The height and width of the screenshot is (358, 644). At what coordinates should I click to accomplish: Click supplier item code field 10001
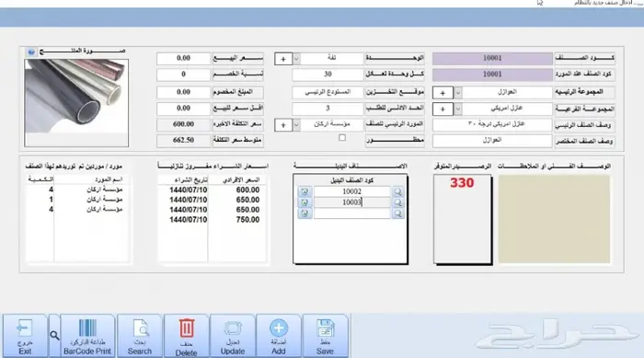click(492, 75)
